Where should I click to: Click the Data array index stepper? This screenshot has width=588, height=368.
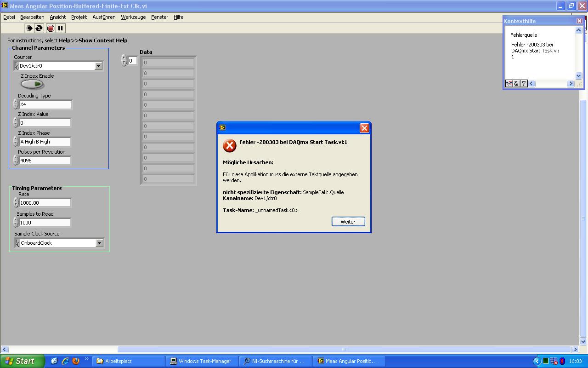click(x=124, y=61)
